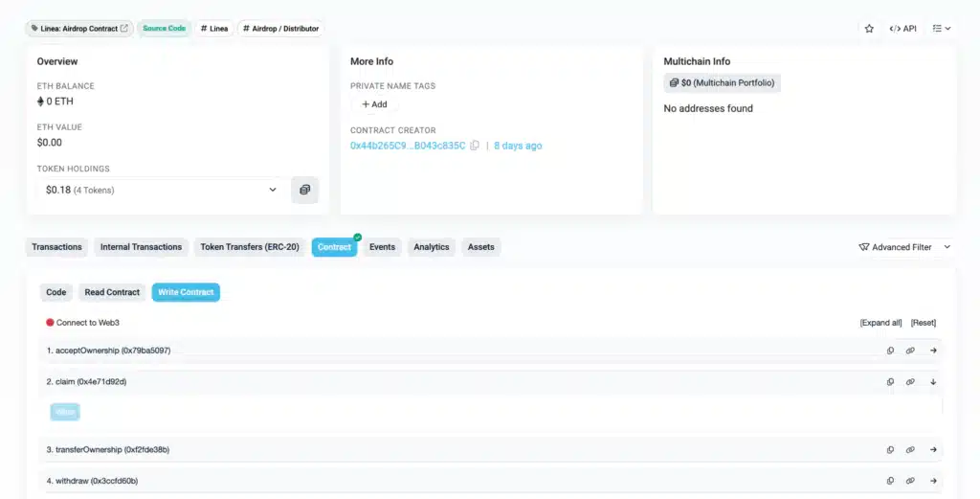Click the Add private name tag button
This screenshot has height=499, width=980.
374,104
